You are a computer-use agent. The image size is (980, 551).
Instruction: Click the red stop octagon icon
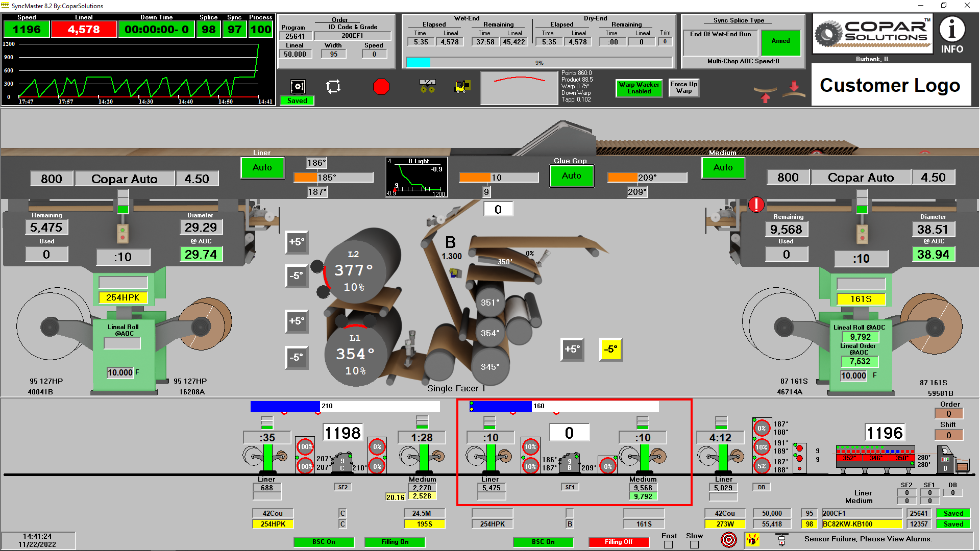click(381, 87)
